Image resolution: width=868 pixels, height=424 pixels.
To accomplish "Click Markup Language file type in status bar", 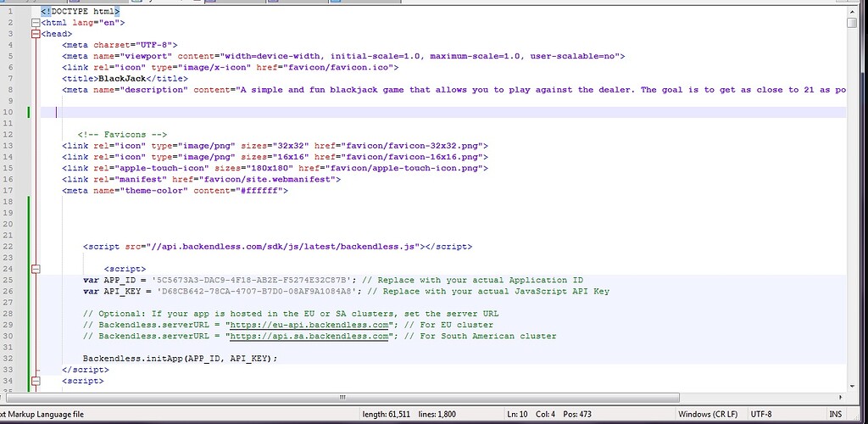I will coord(43,414).
